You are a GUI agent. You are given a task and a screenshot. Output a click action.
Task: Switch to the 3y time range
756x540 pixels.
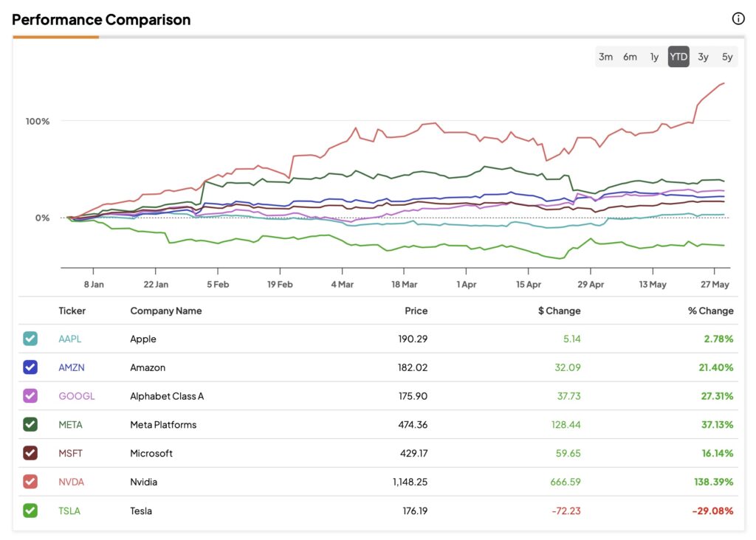(703, 57)
